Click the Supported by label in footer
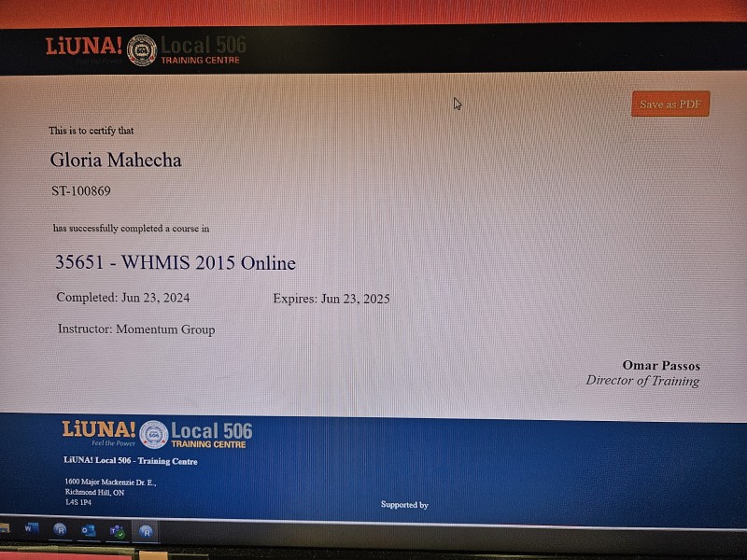 click(x=404, y=505)
